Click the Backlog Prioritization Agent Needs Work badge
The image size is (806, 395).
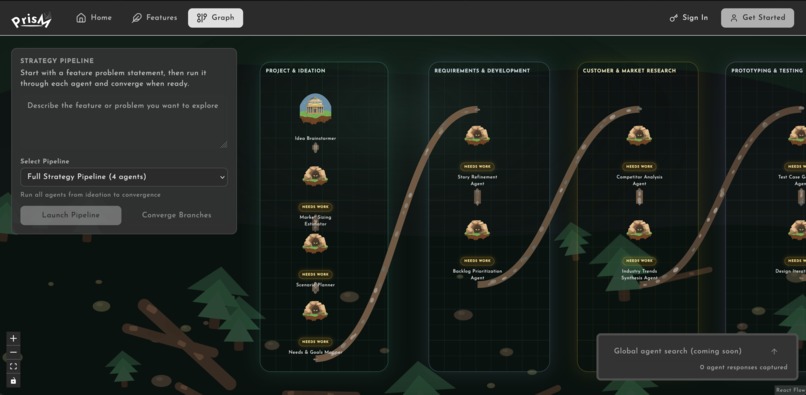coord(477,261)
